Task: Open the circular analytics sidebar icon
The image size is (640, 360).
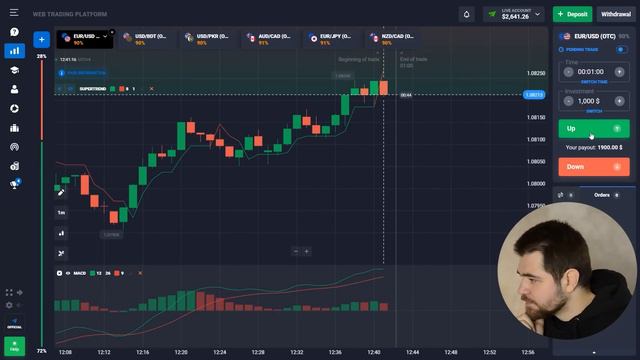Action: tap(14, 109)
